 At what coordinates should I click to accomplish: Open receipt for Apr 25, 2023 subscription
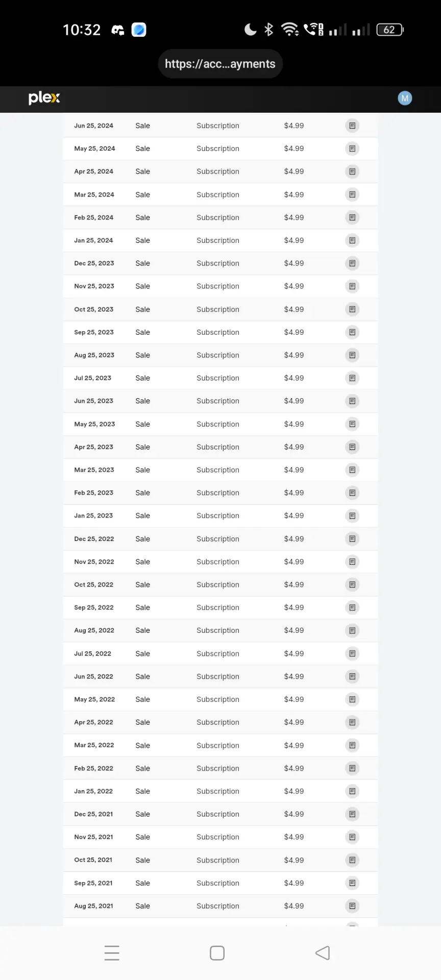pos(352,447)
